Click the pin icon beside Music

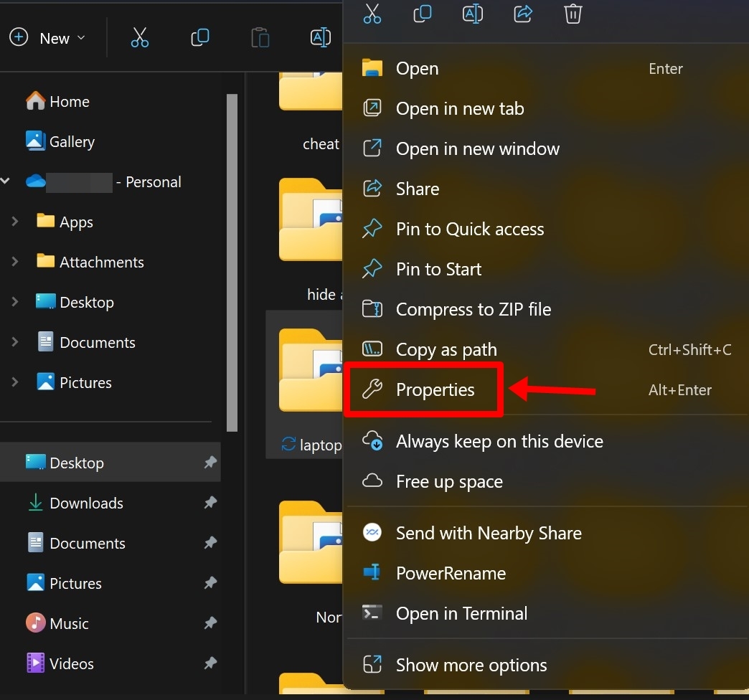click(x=210, y=623)
